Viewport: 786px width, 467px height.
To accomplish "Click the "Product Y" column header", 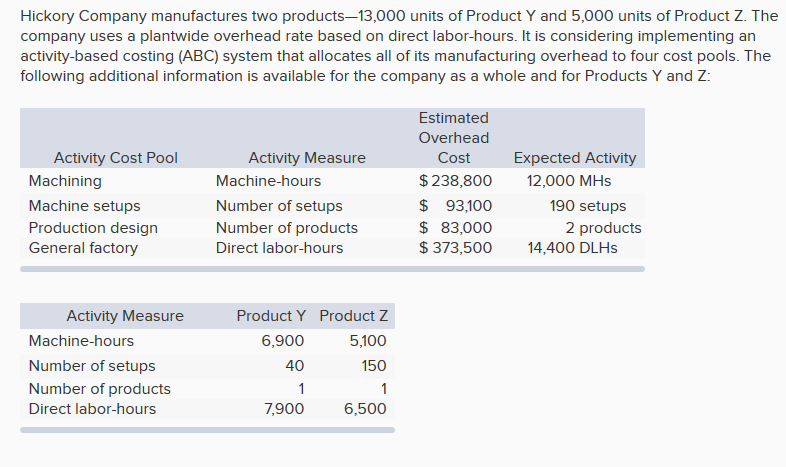I will pyautogui.click(x=272, y=316).
